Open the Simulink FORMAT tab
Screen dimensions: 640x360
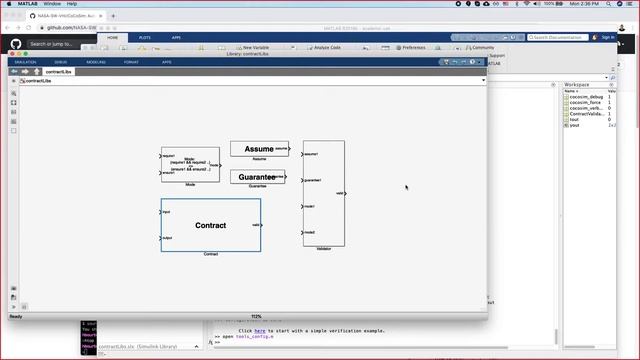(131, 62)
